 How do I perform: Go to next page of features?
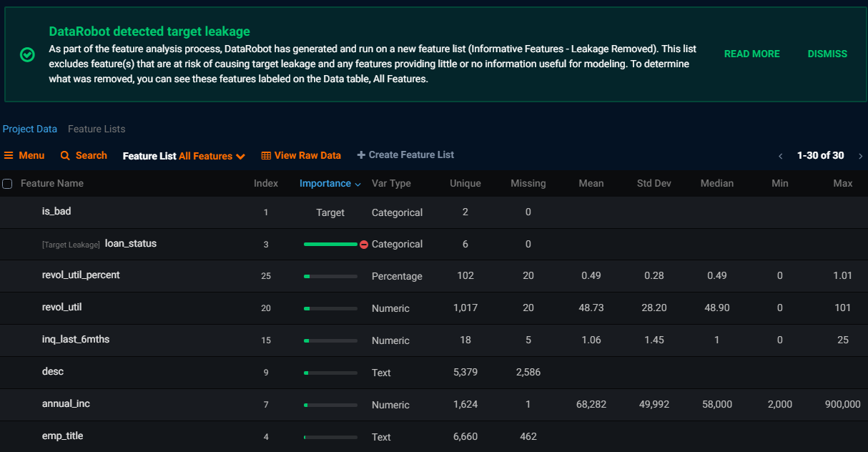coord(860,156)
